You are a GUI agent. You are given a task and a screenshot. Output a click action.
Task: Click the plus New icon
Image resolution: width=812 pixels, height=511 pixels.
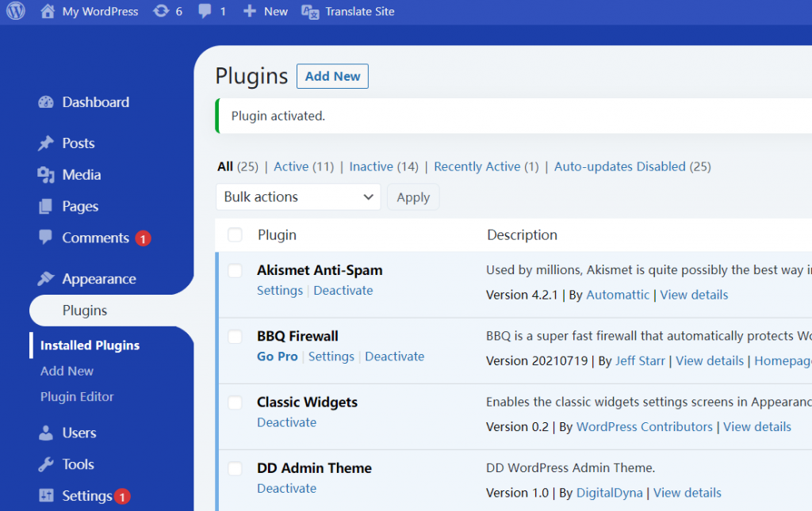pos(250,11)
